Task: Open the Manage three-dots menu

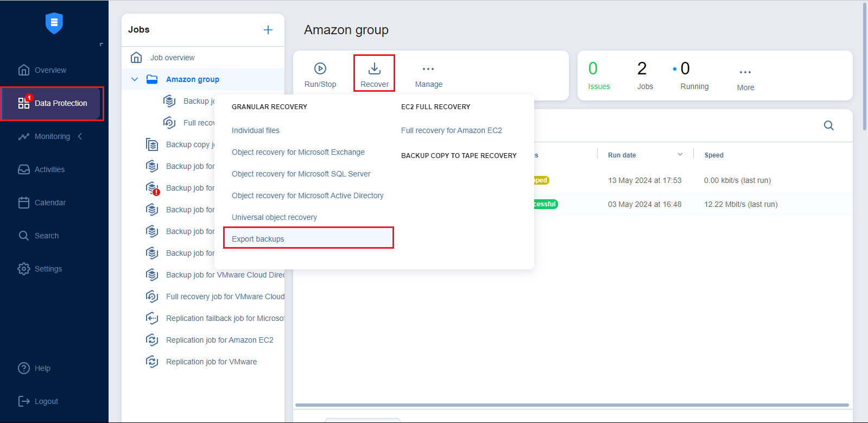Action: [x=428, y=69]
